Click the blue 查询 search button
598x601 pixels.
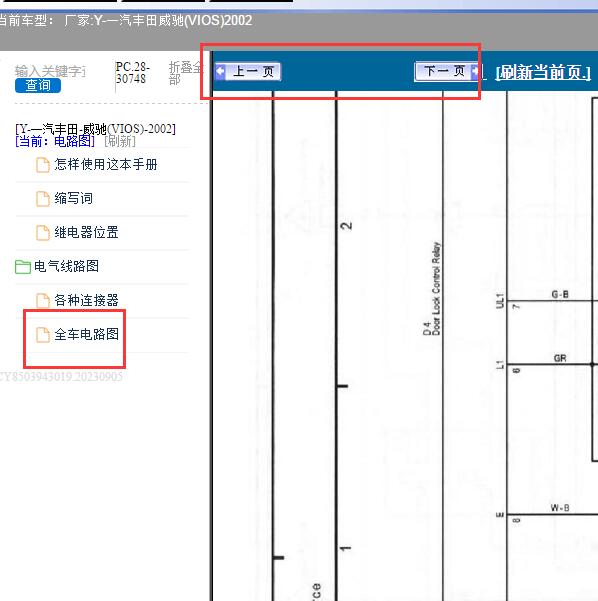point(38,85)
